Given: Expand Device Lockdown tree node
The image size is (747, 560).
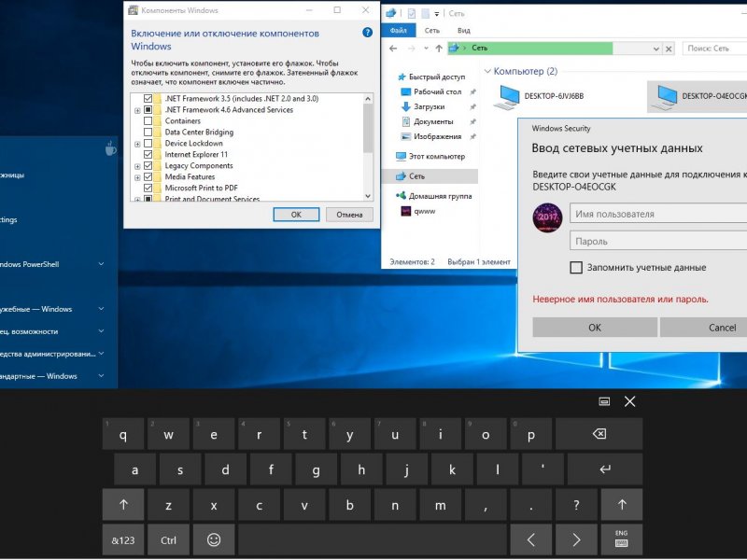Looking at the screenshot, I should pos(137,144).
